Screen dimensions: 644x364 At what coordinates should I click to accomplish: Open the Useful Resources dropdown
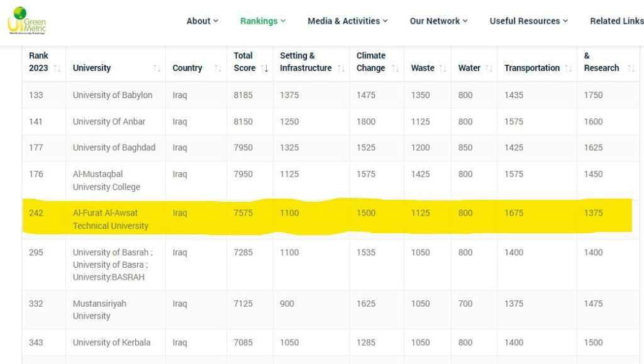tap(528, 21)
